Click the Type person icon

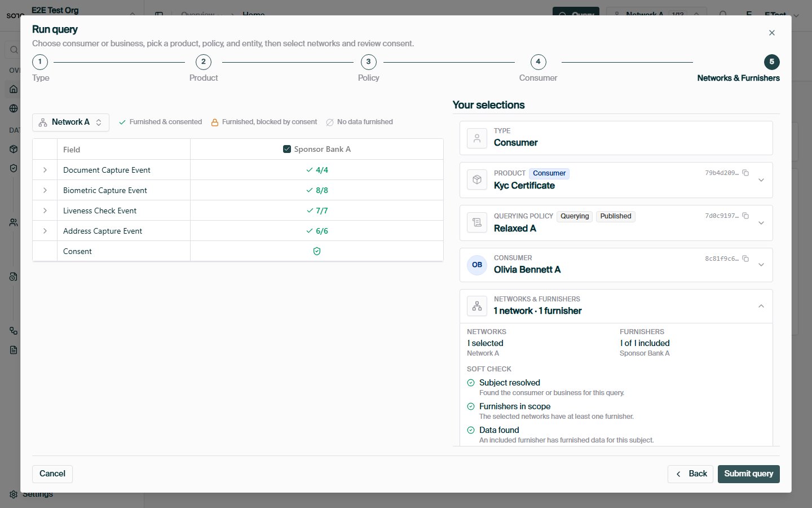click(x=477, y=138)
